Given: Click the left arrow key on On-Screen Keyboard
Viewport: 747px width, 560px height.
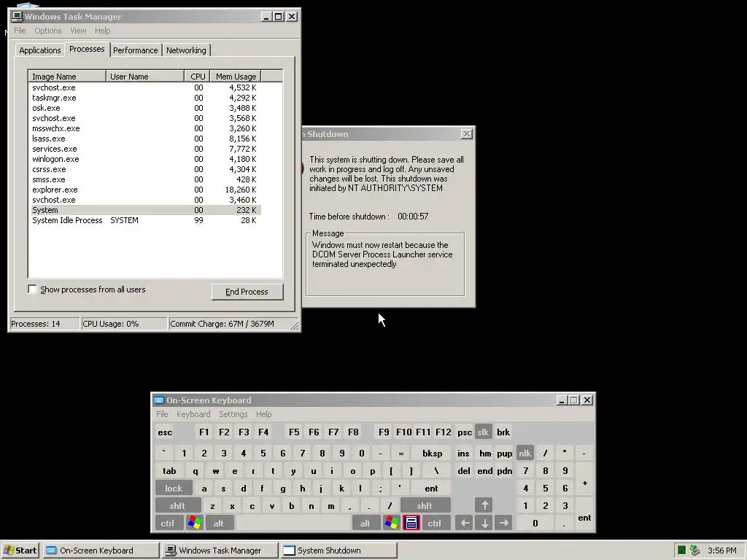Looking at the screenshot, I should [x=464, y=523].
